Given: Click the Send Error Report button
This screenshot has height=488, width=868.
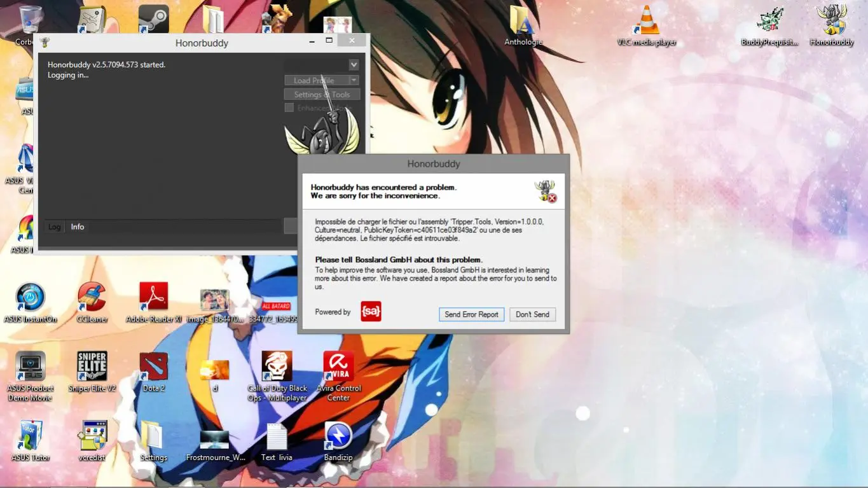Looking at the screenshot, I should (x=471, y=314).
